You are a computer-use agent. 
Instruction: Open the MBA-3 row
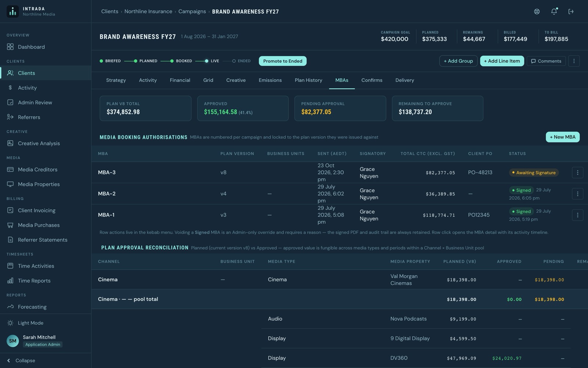(340, 172)
